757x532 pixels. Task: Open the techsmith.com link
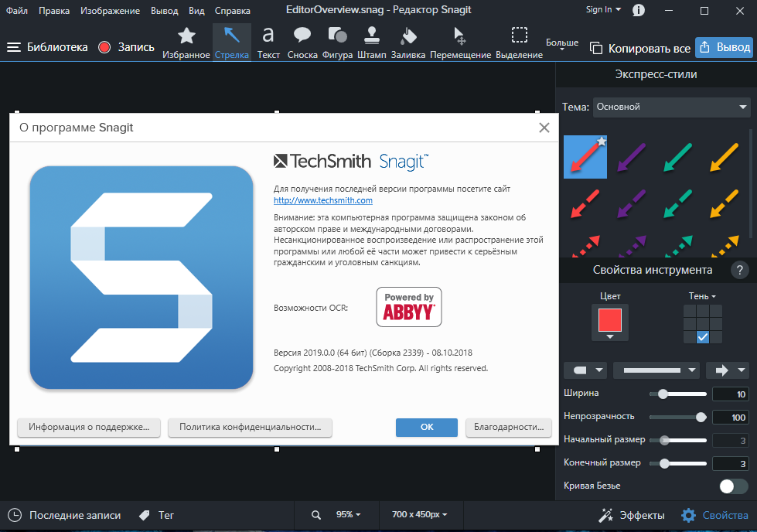tap(323, 200)
